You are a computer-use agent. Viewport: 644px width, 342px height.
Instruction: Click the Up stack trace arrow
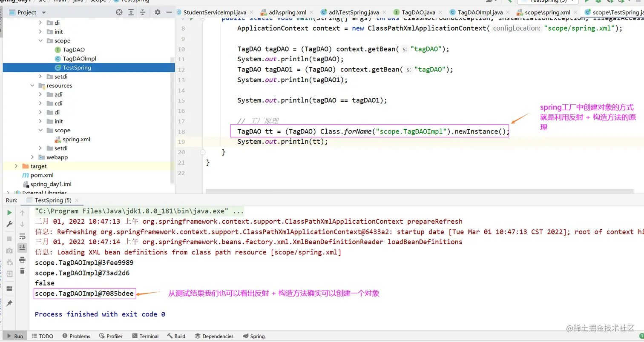coord(22,212)
